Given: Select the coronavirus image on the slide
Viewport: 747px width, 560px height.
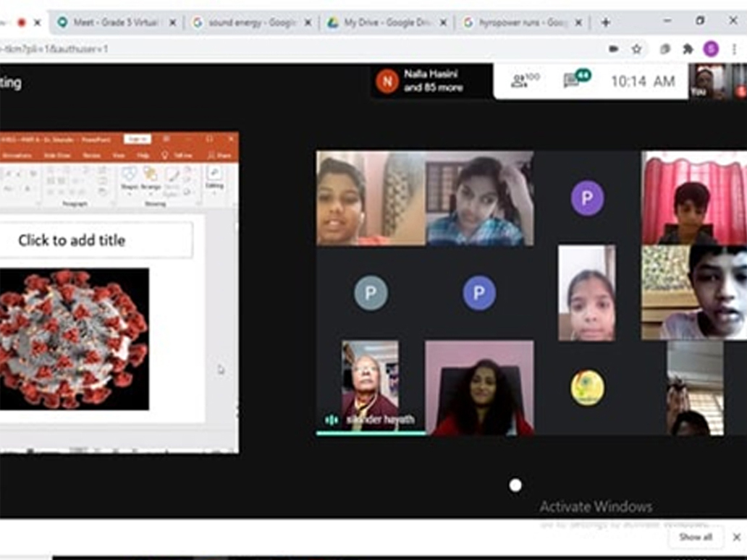Looking at the screenshot, I should (x=72, y=339).
